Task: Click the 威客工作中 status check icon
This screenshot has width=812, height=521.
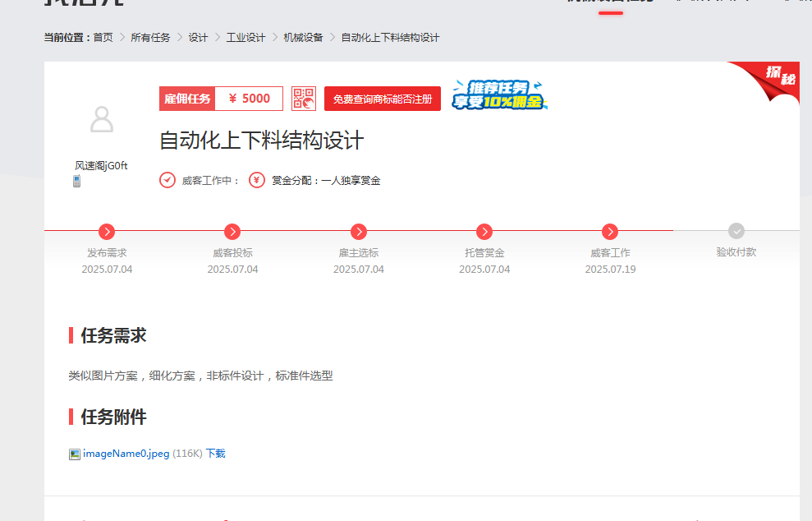Action: click(166, 178)
